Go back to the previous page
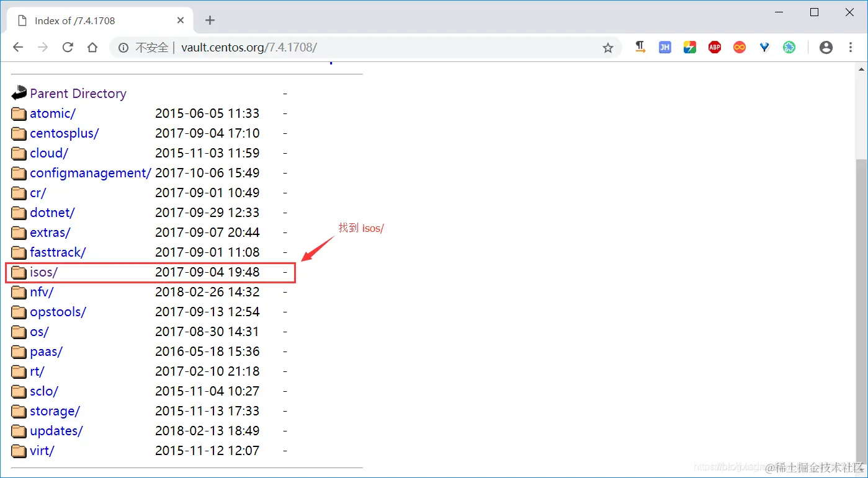The width and height of the screenshot is (868, 478). tap(18, 48)
